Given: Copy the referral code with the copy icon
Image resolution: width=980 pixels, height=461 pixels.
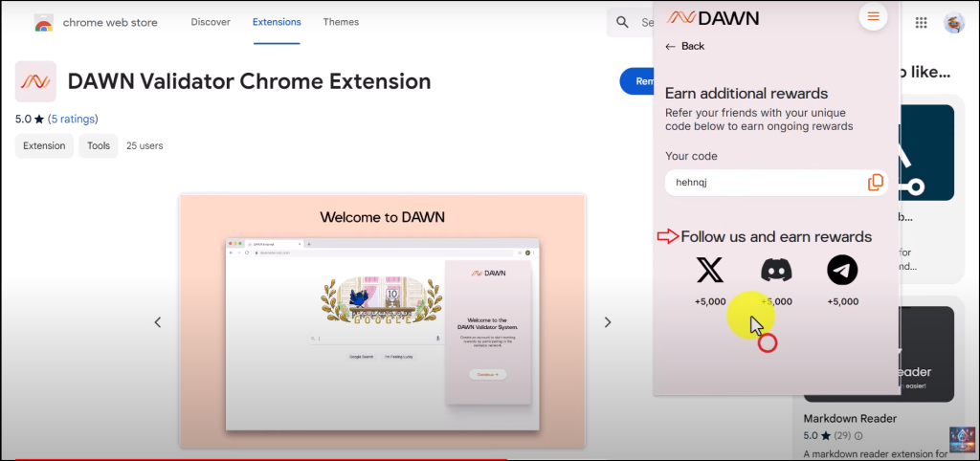Looking at the screenshot, I should tap(875, 183).
